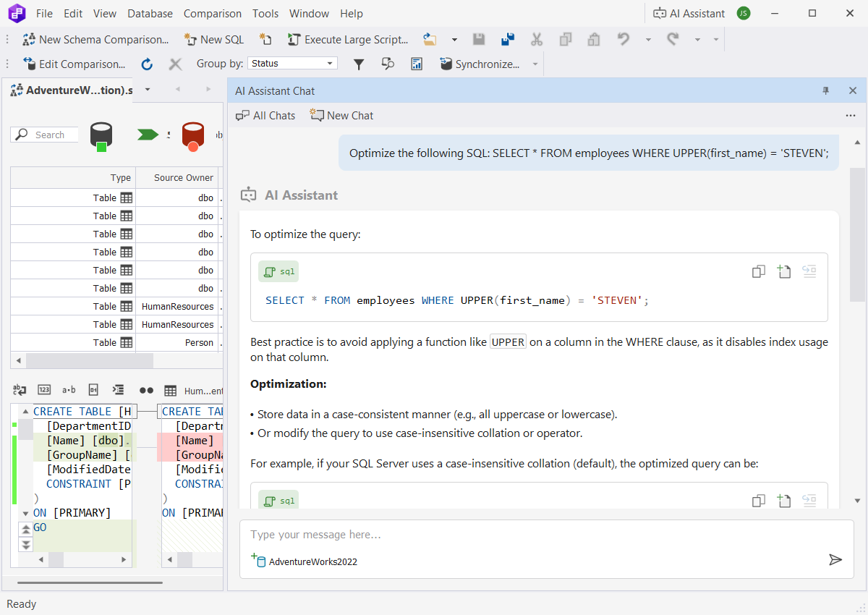Image resolution: width=868 pixels, height=615 pixels.
Task: Click the Cancel X icon in comparison toolbar
Action: click(x=175, y=64)
